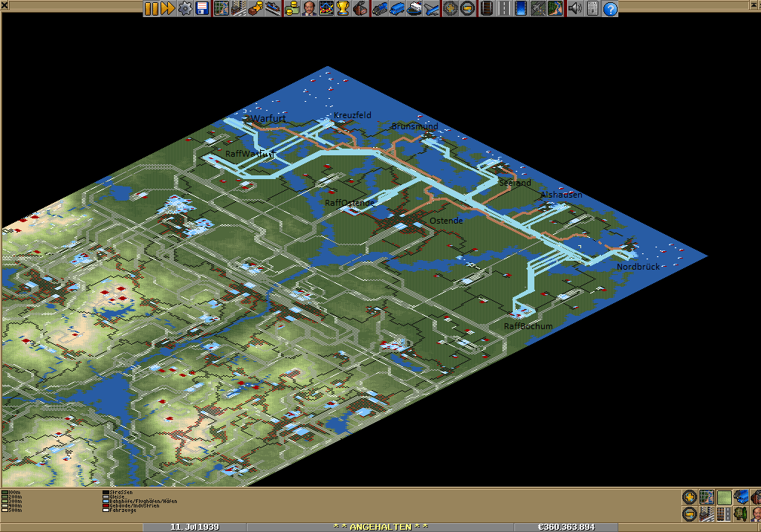Pause the game with the pause button

[x=152, y=9]
